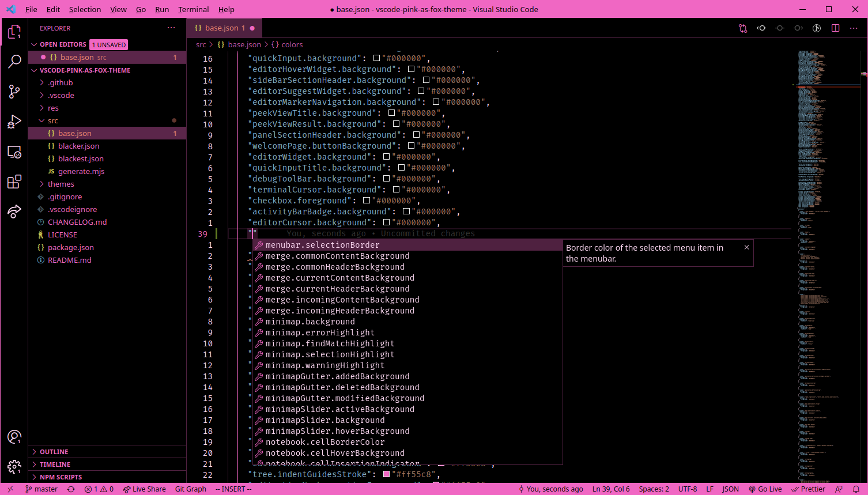Click the Open Changes compare icon
868x495 pixels.
[743, 28]
